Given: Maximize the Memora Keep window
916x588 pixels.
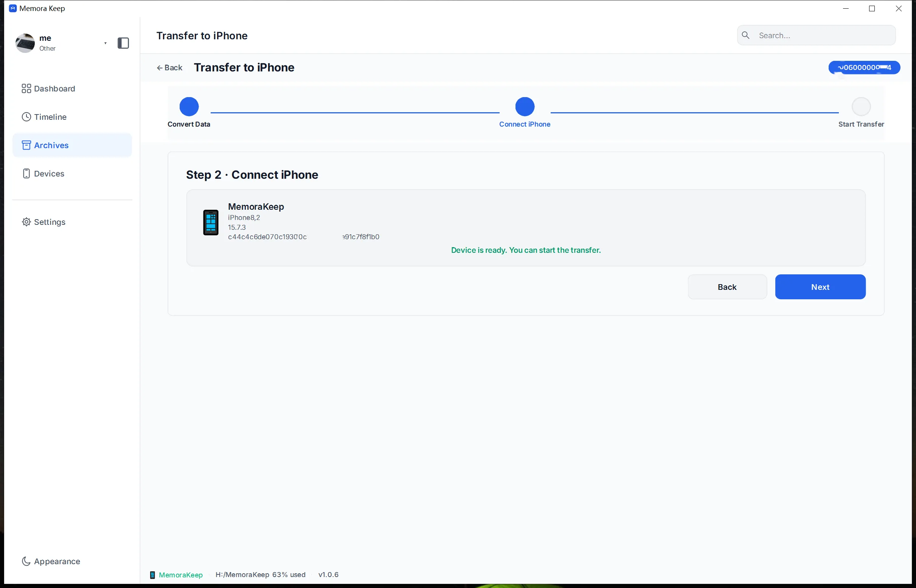Looking at the screenshot, I should pos(872,8).
